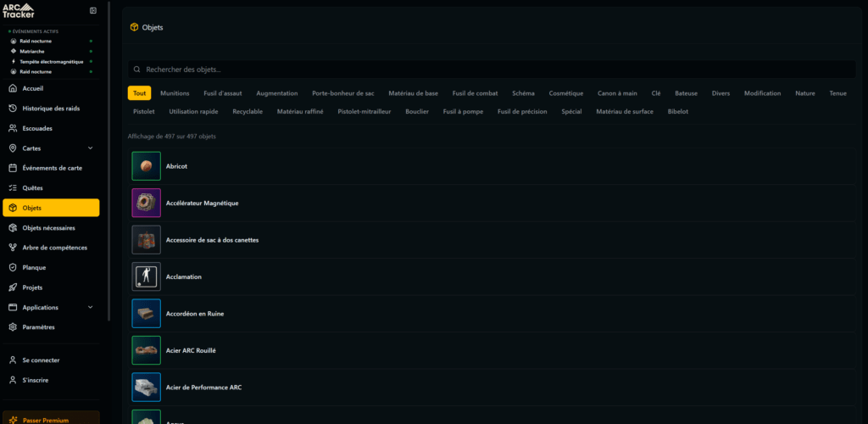Image resolution: width=868 pixels, height=424 pixels.
Task: Click the Projets rocket icon
Action: pos(13,287)
